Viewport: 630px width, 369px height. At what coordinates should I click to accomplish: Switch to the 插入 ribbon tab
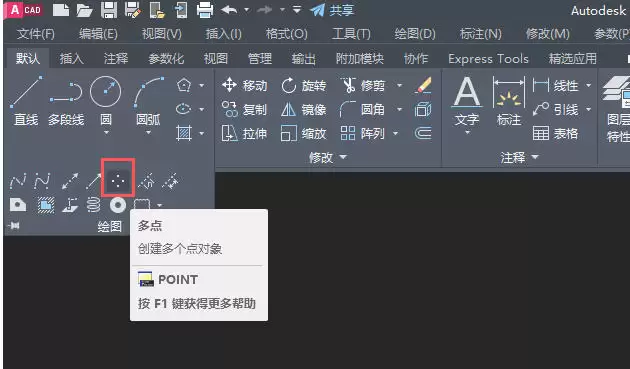coord(72,59)
